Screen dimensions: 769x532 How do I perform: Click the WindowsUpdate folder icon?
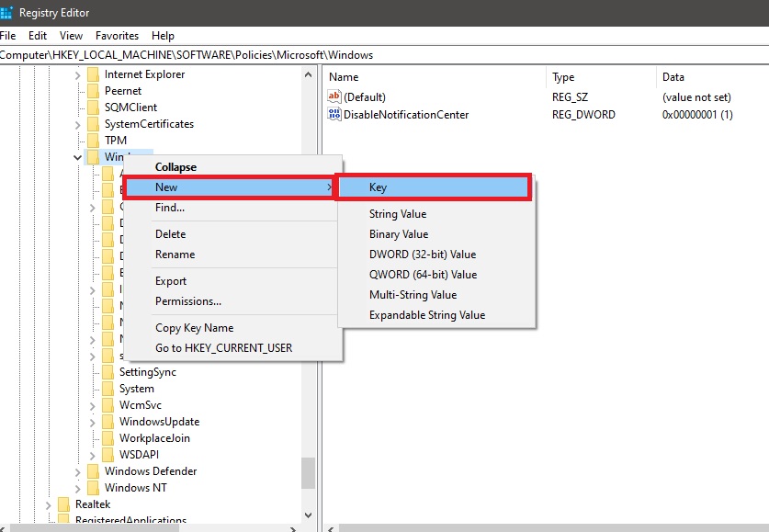(x=108, y=422)
